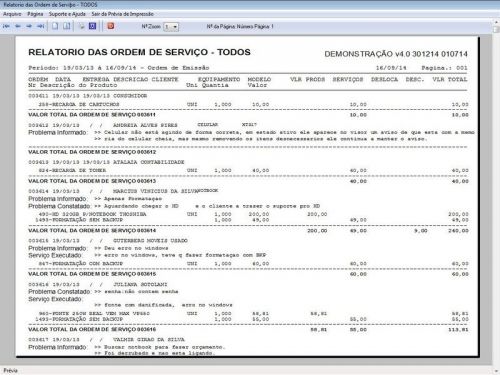
Task: Click the report title RELATORIO DAS ORDEM DE SERVIÇO
Action: click(139, 52)
